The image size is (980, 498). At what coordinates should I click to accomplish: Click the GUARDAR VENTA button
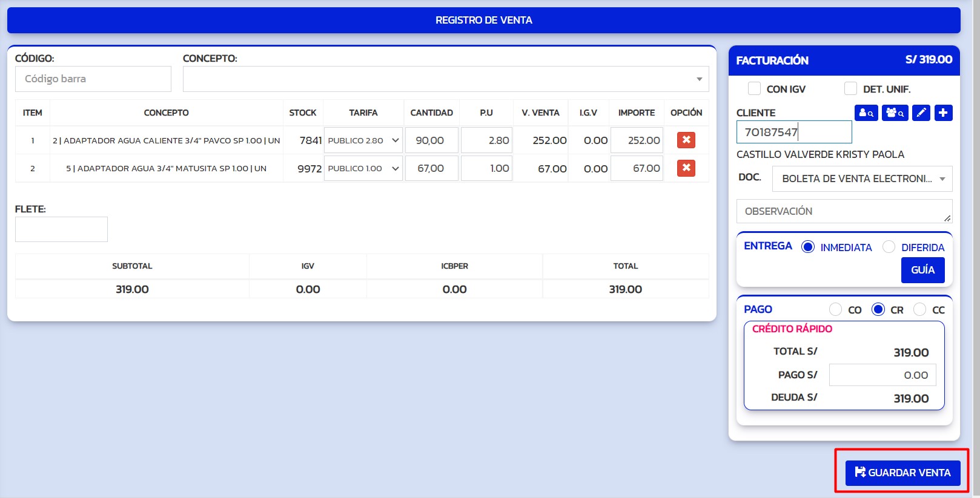tap(902, 473)
